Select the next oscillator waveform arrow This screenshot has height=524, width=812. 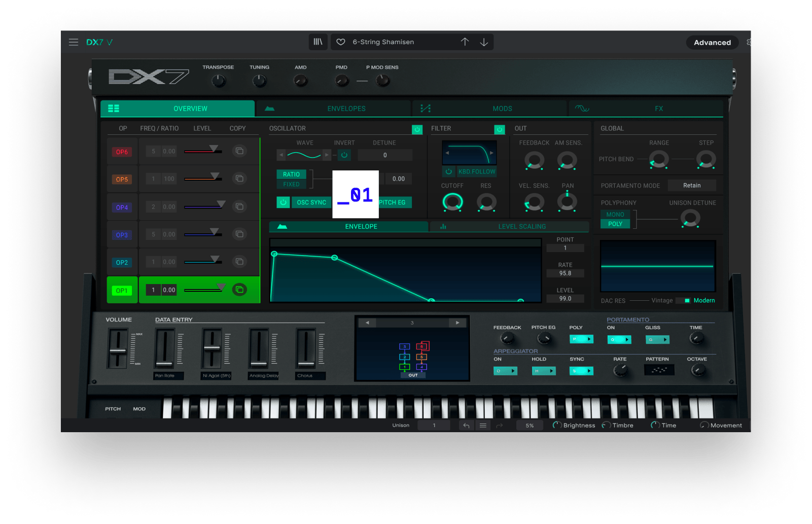coord(327,155)
